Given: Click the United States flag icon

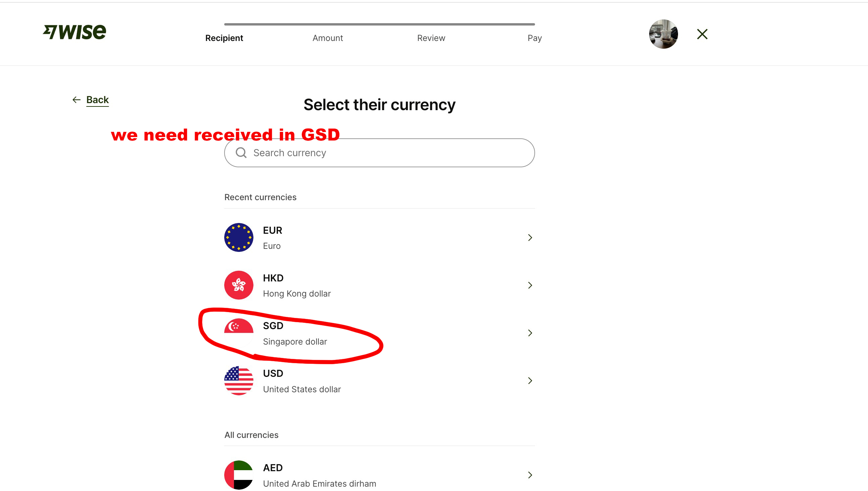Looking at the screenshot, I should click(x=239, y=381).
